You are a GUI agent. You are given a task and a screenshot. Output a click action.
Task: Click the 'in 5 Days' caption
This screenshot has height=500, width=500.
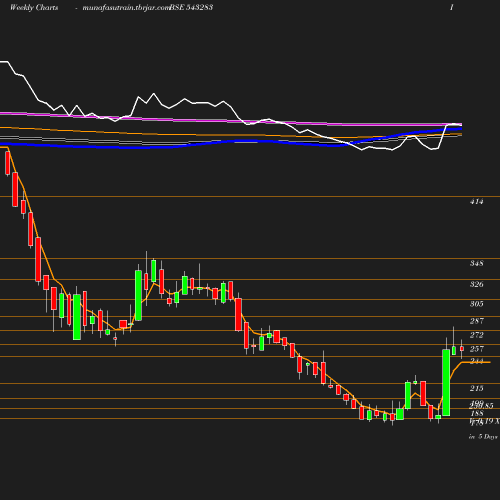pos(483,436)
